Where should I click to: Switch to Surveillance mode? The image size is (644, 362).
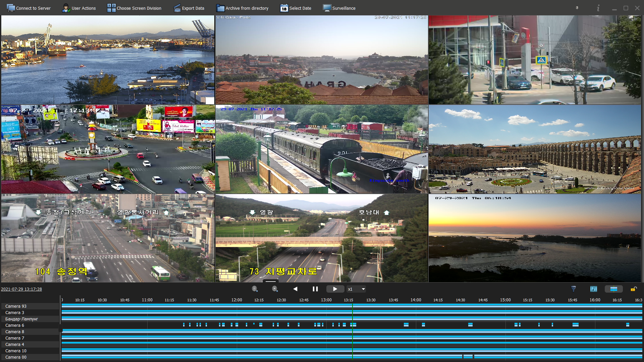pos(339,8)
